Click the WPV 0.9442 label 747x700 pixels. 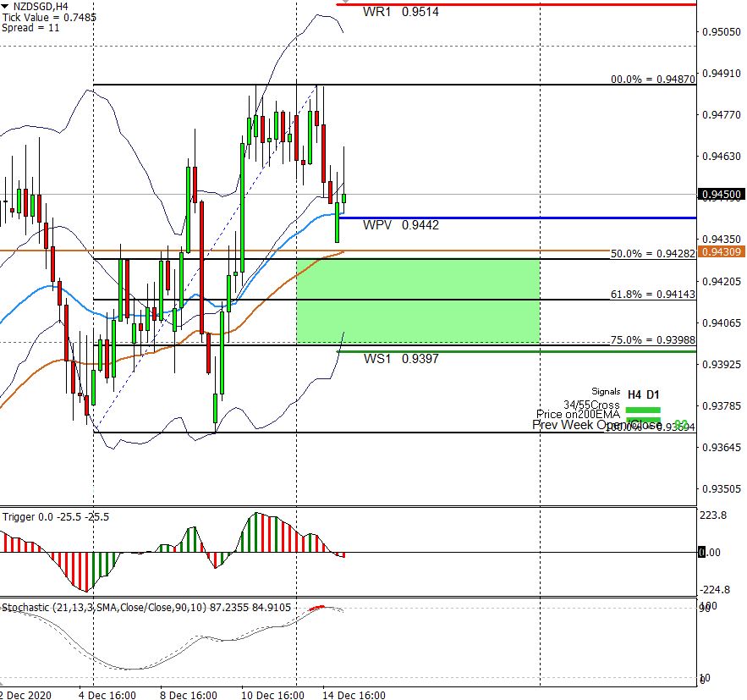click(400, 225)
